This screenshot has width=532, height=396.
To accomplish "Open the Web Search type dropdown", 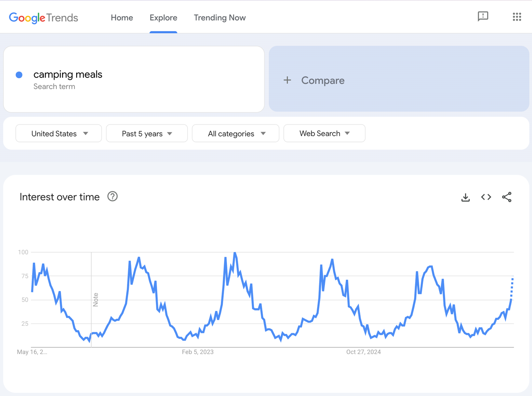I will coord(324,133).
